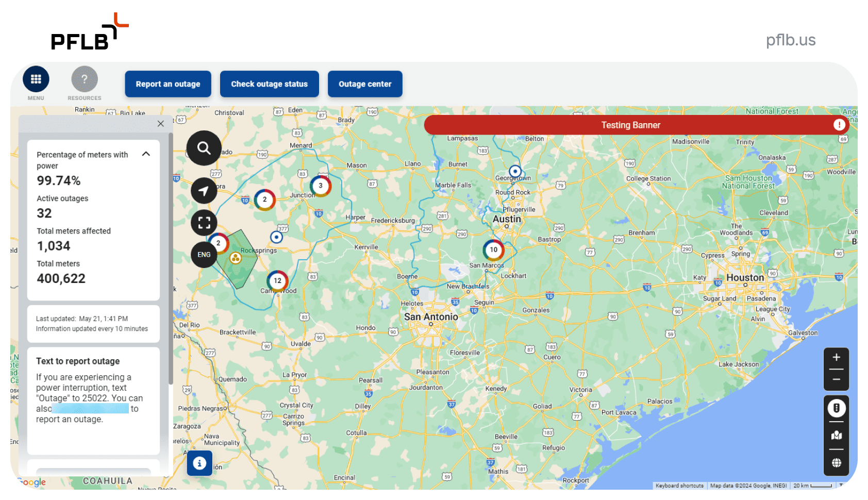This screenshot has height=500, width=868.
Task: Click Text to report outage heading
Action: click(x=78, y=361)
